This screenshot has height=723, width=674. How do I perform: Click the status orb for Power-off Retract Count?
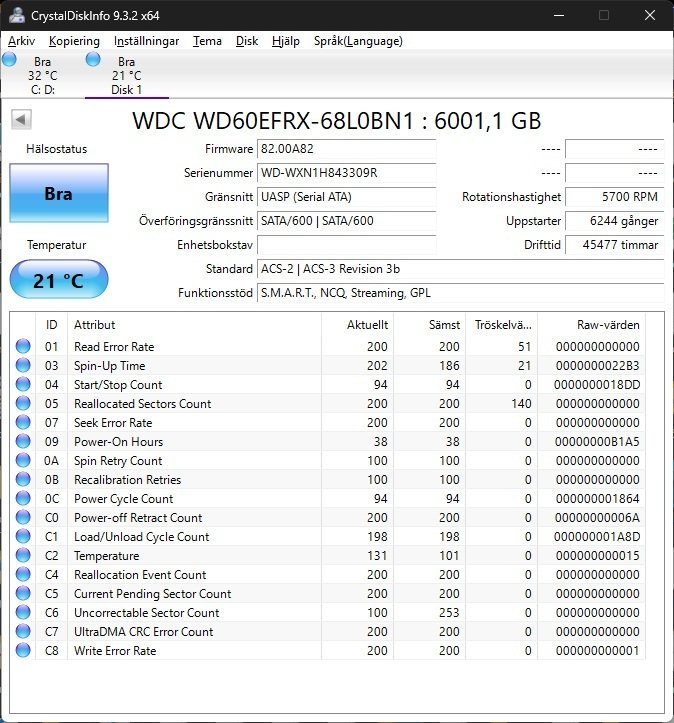[x=23, y=517]
